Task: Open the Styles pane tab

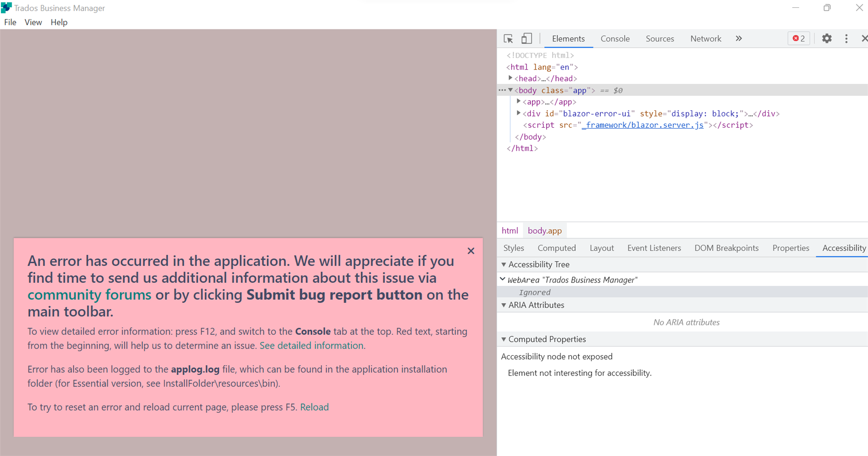Action: (x=514, y=248)
